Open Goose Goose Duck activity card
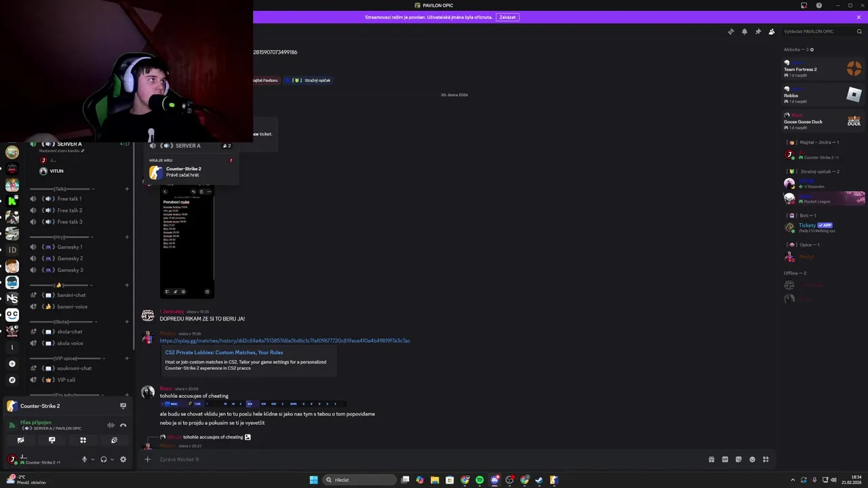Viewport: 868px width, 488px height. [824, 121]
